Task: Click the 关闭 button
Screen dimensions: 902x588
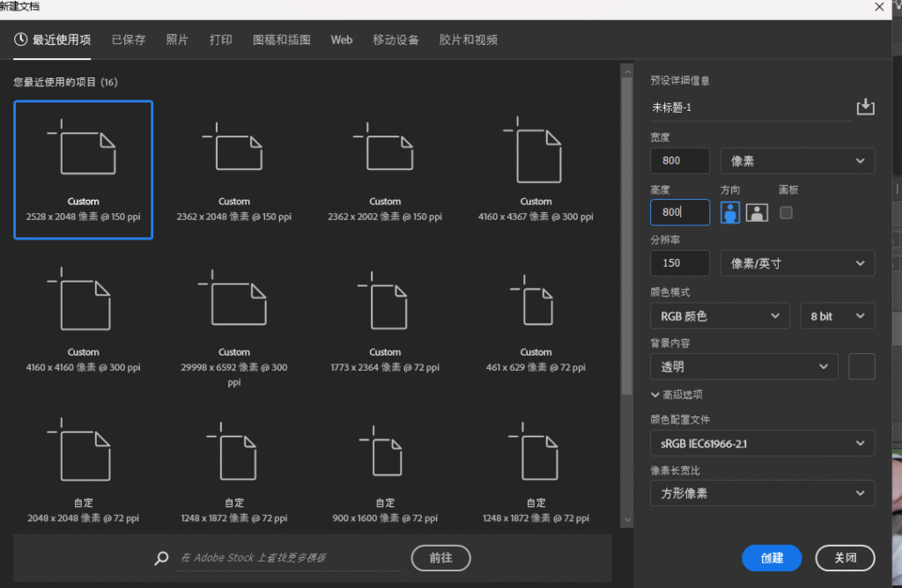Action: point(845,557)
